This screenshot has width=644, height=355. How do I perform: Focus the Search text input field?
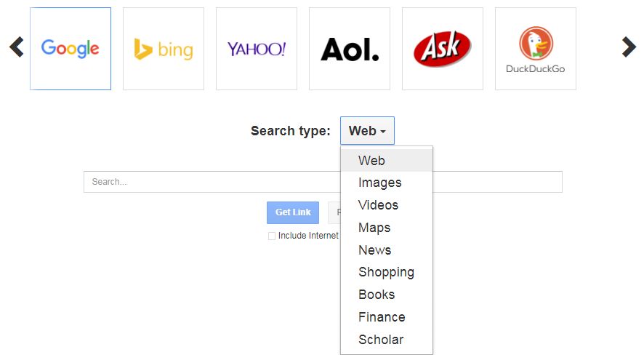211,182
